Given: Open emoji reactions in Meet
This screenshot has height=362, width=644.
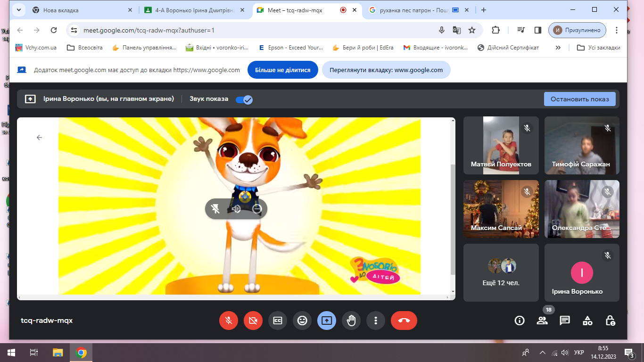Looking at the screenshot, I should [x=302, y=321].
